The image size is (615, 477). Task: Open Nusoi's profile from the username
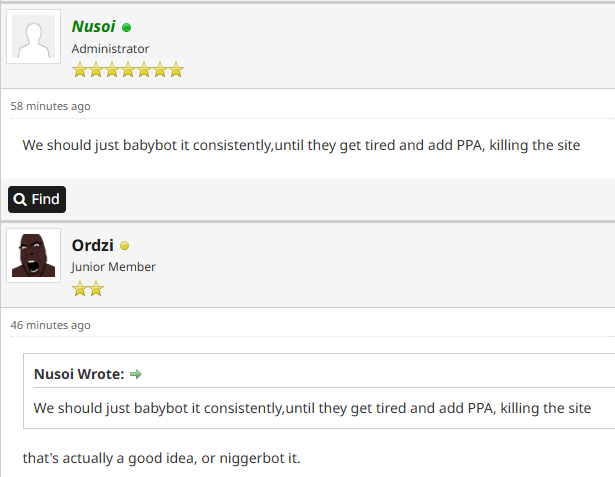[x=94, y=27]
